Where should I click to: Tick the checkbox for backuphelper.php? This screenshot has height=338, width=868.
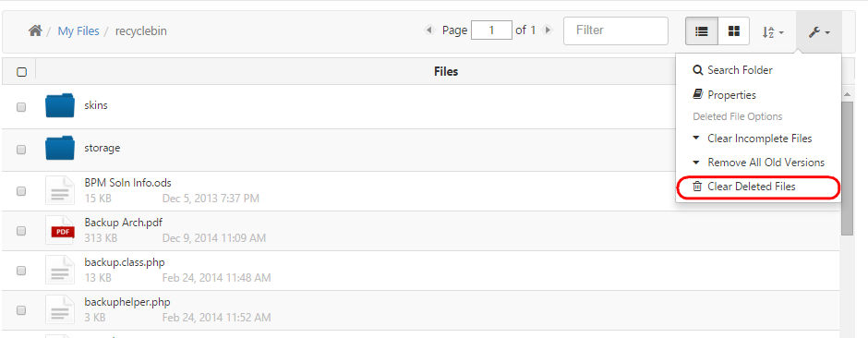pos(21,310)
